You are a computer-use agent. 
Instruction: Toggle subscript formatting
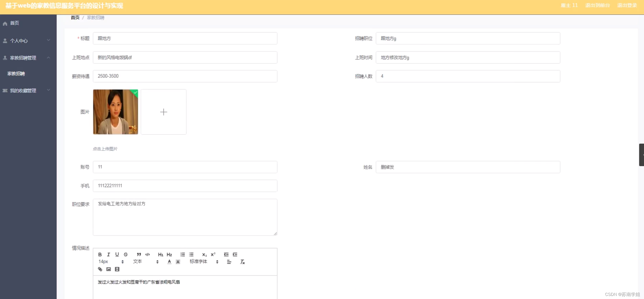click(x=204, y=254)
